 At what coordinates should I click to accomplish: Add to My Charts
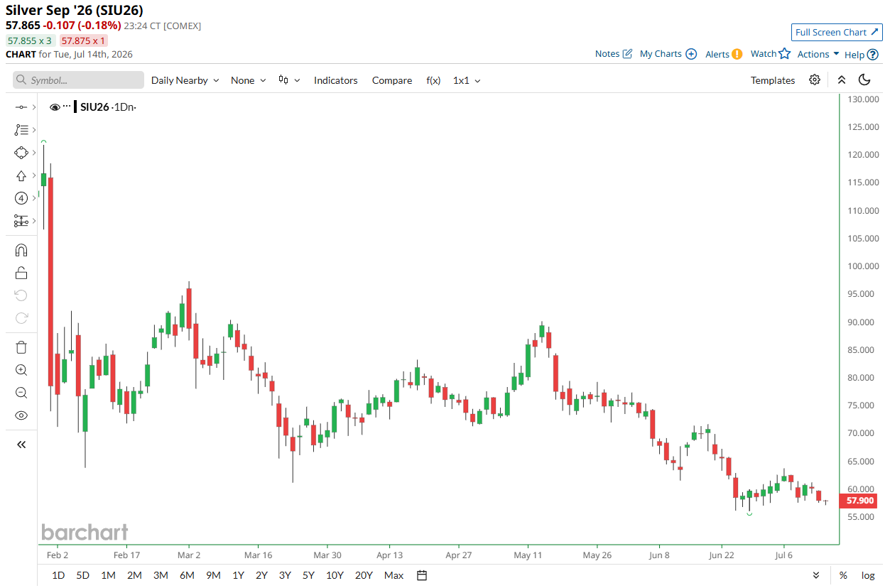[x=668, y=54]
